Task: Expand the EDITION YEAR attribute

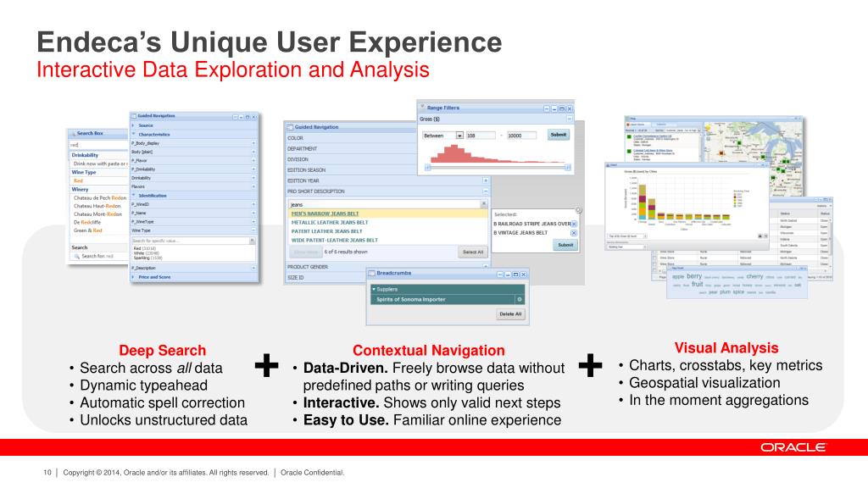Action: pyautogui.click(x=486, y=181)
